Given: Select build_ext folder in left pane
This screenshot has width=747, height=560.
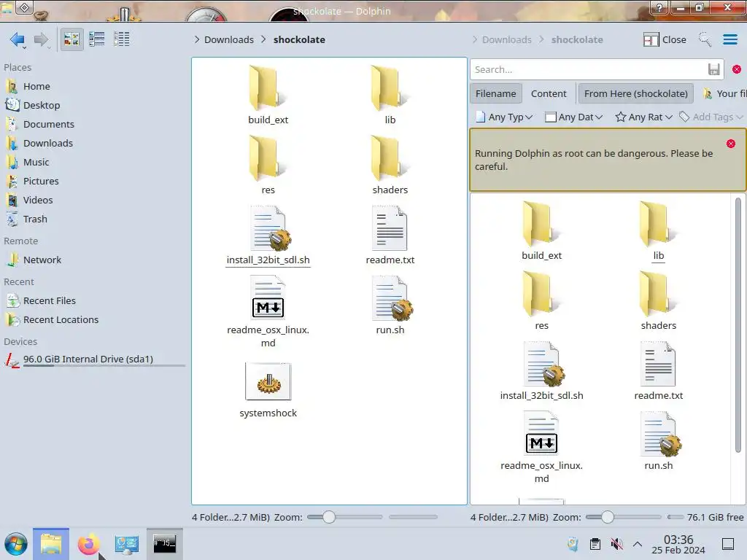Looking at the screenshot, I should pos(268,95).
